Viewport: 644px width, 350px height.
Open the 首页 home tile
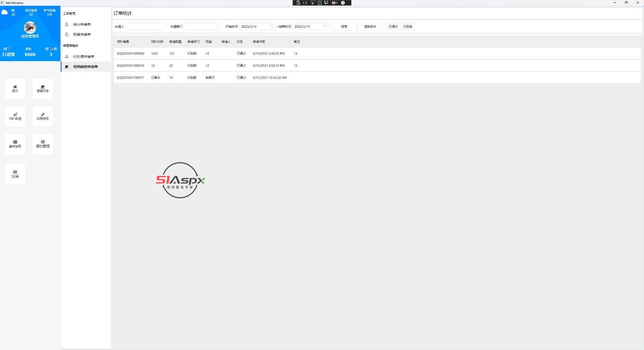(x=15, y=89)
